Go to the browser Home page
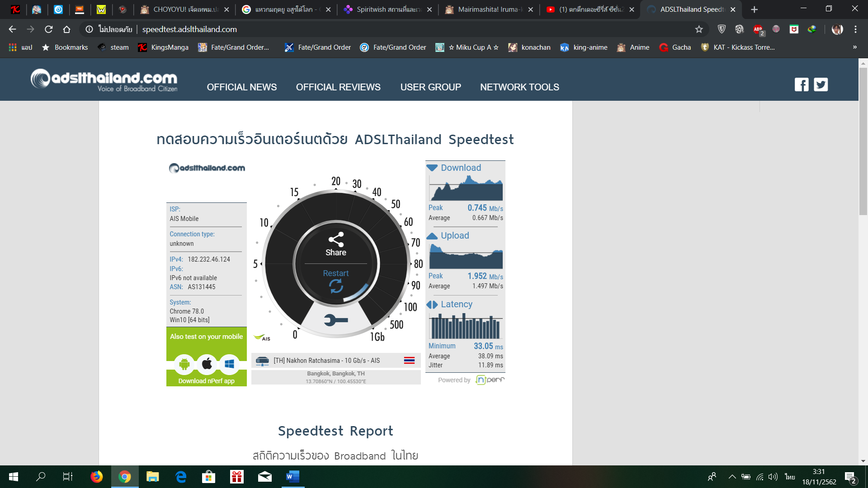The width and height of the screenshot is (868, 488). [66, 29]
